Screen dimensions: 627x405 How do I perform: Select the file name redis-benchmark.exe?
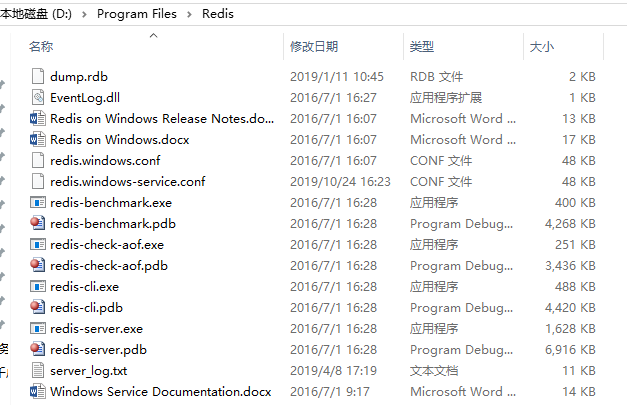pos(111,203)
